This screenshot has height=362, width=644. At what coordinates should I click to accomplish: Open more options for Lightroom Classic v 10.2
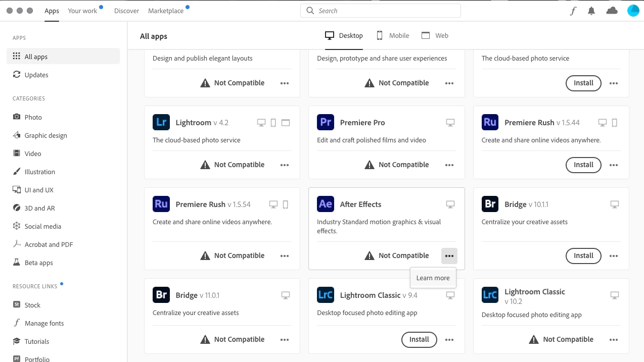click(x=614, y=339)
